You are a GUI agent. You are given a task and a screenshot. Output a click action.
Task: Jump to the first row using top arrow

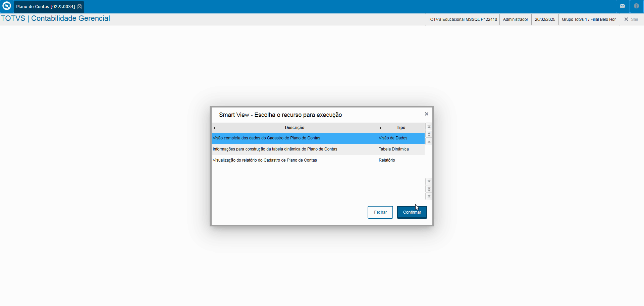pos(429,127)
